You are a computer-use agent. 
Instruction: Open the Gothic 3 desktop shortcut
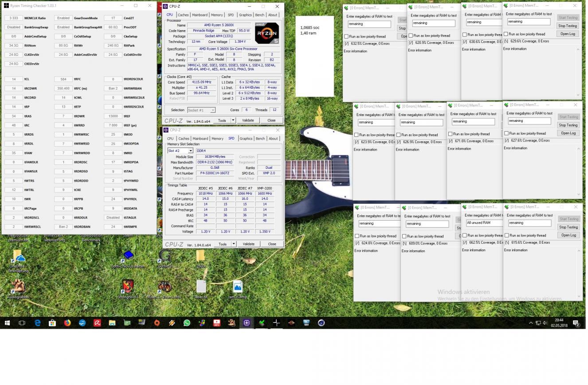(165, 259)
